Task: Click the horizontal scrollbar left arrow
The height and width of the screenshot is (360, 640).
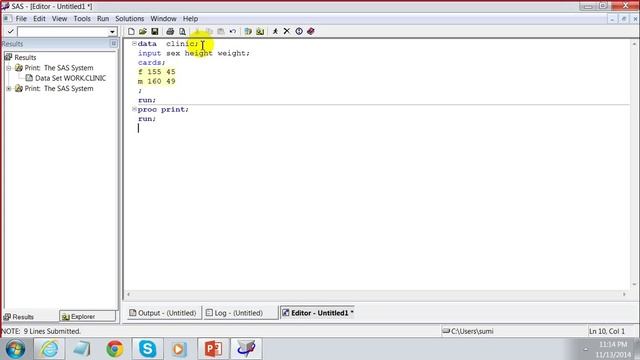Action: [x=129, y=294]
